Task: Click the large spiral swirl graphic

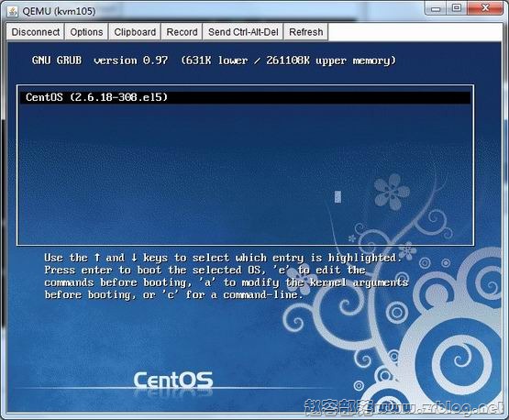Action: coord(459,359)
